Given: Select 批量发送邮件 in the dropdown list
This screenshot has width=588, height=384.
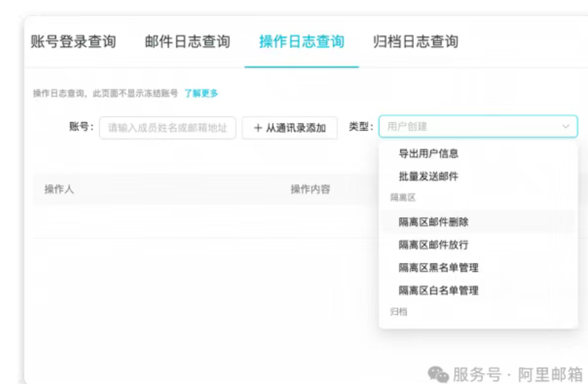Looking at the screenshot, I should click(429, 176).
